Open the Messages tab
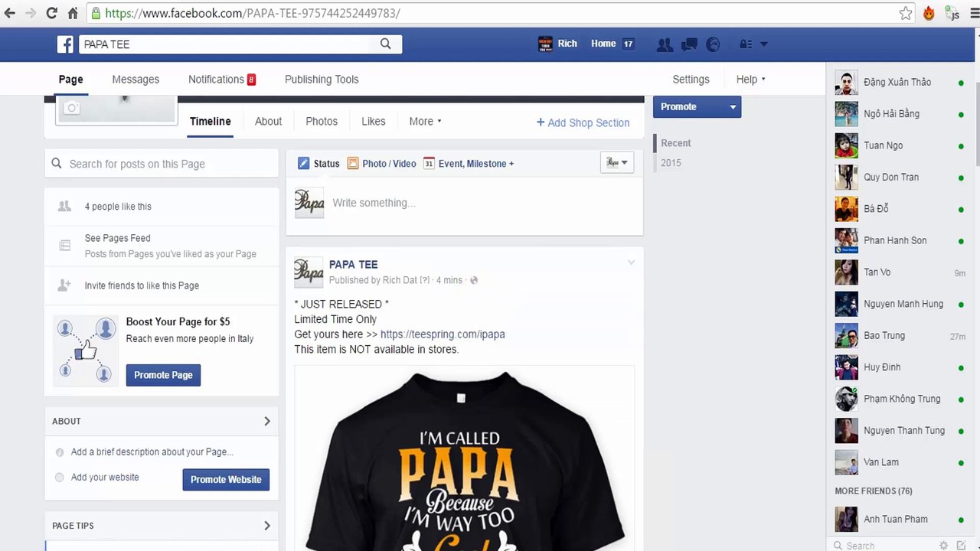This screenshot has width=980, height=551. 136,79
